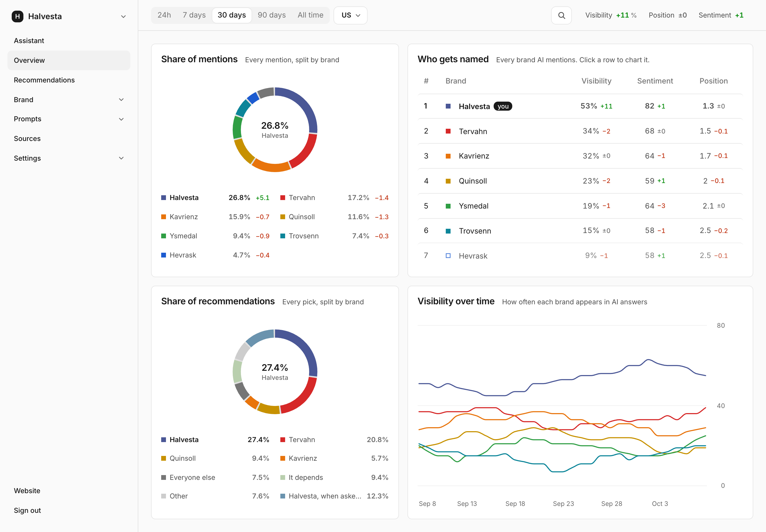
Task: Expand the Prompts sidebar section
Action: (x=69, y=119)
